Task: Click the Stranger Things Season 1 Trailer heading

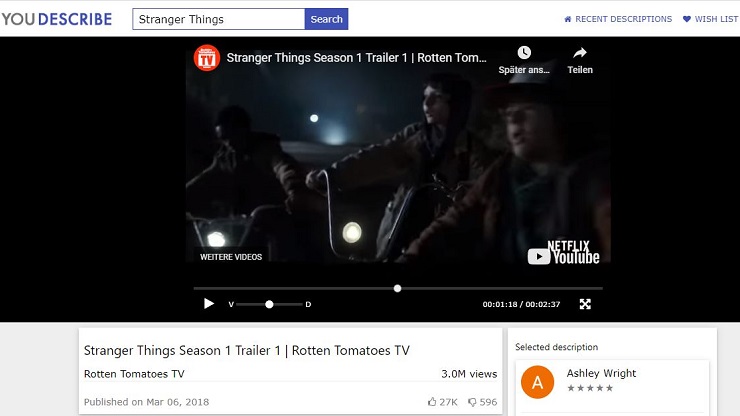Action: click(x=247, y=350)
